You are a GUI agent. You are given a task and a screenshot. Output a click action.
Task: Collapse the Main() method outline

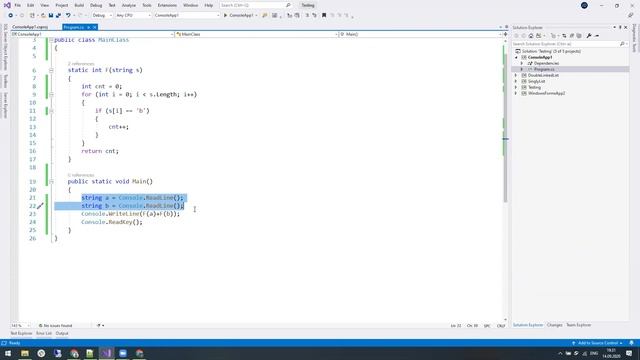tap(51, 182)
